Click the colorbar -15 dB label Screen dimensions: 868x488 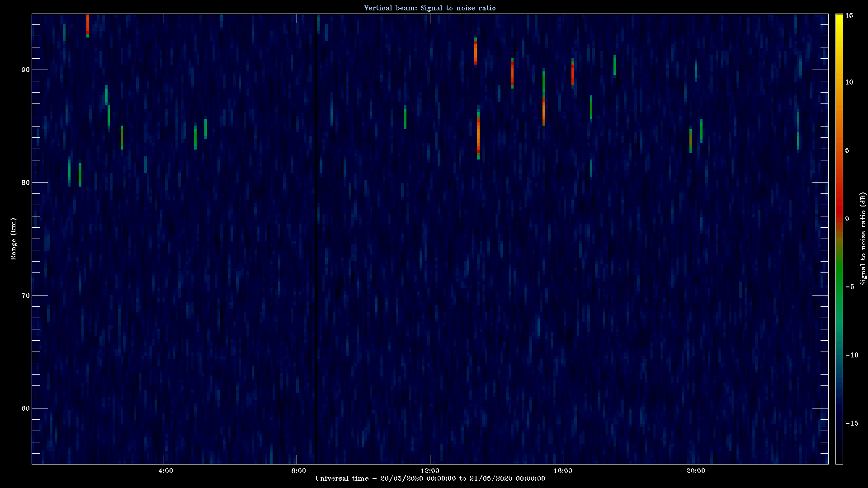click(x=852, y=423)
